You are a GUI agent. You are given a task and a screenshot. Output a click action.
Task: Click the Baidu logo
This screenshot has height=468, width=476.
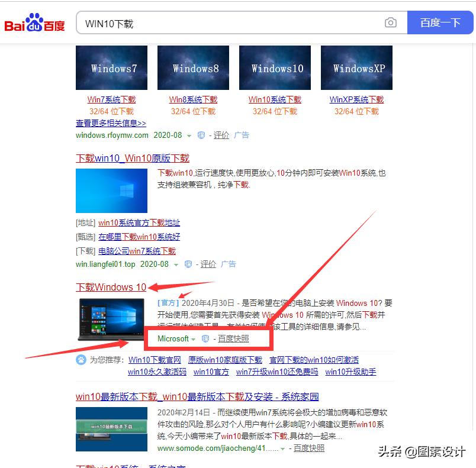34,22
